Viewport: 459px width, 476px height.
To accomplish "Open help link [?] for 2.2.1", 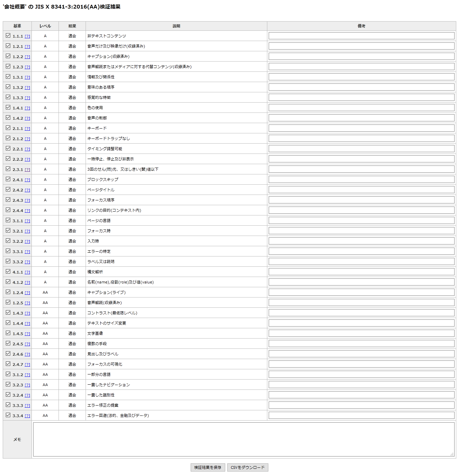I will coord(27,149).
